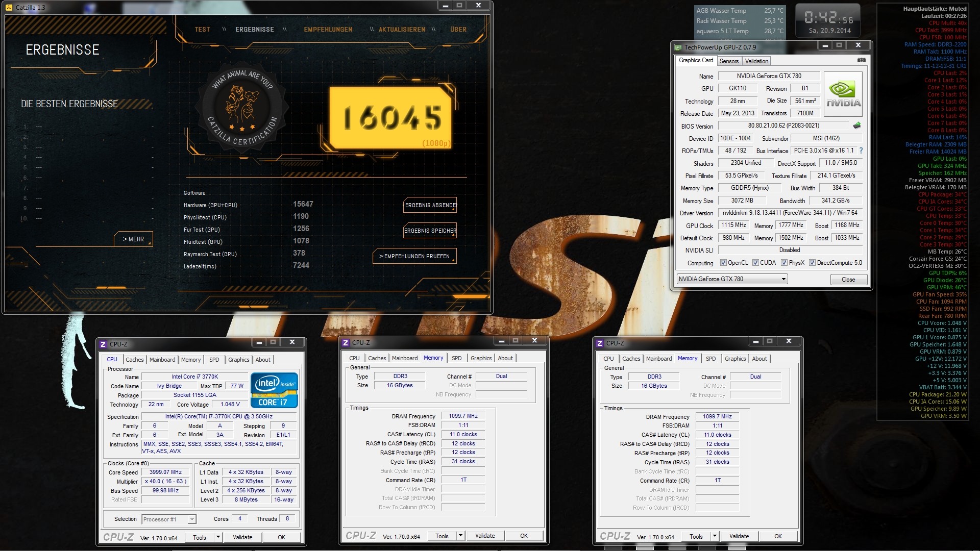Click the 16045 score panel

391,118
